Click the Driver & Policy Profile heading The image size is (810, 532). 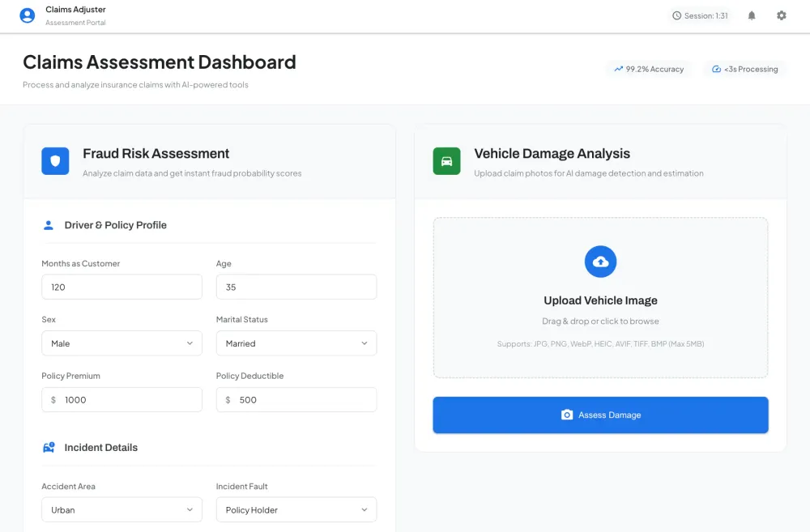pos(116,225)
